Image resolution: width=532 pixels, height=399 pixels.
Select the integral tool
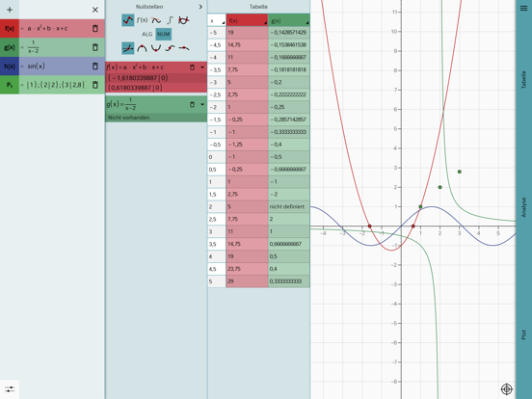(170, 20)
